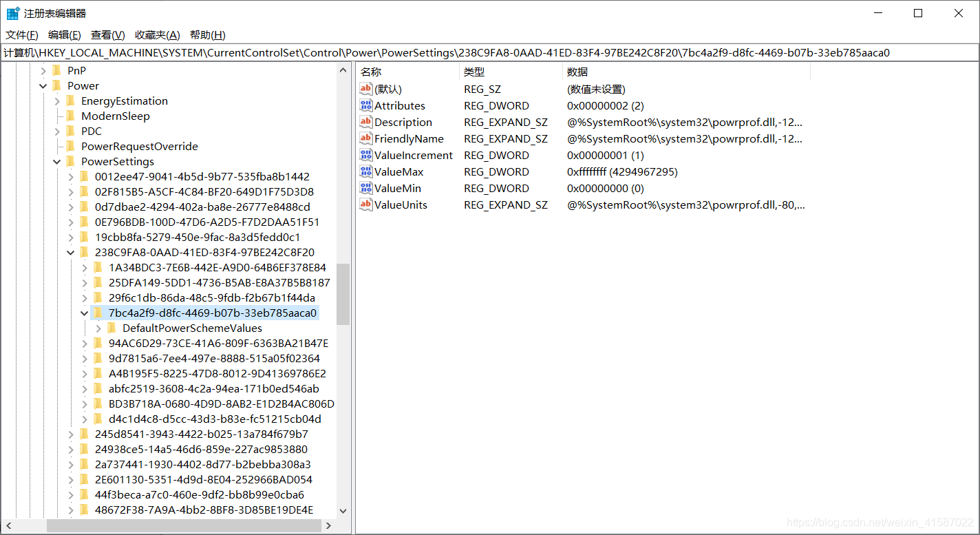This screenshot has width=980, height=535.
Task: Open the 查看(V) menu
Action: (x=108, y=35)
